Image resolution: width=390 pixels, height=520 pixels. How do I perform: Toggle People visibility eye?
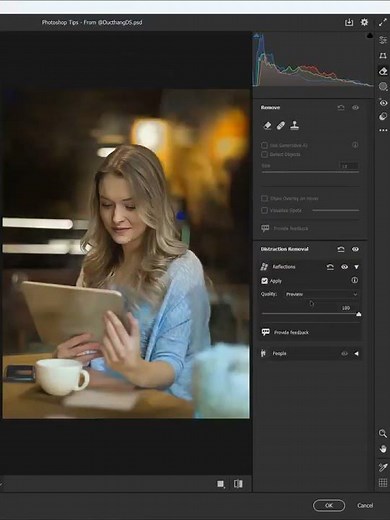(x=344, y=354)
